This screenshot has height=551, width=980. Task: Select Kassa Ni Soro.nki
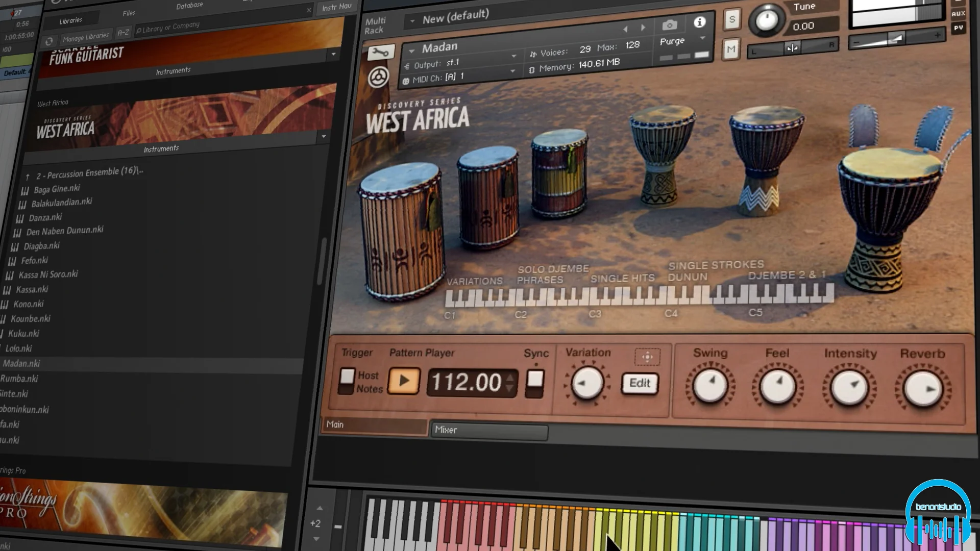(48, 275)
